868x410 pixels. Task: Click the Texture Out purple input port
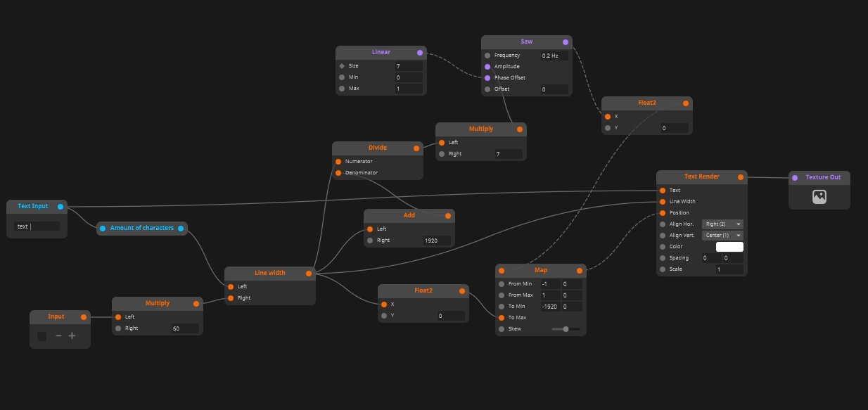[795, 178]
